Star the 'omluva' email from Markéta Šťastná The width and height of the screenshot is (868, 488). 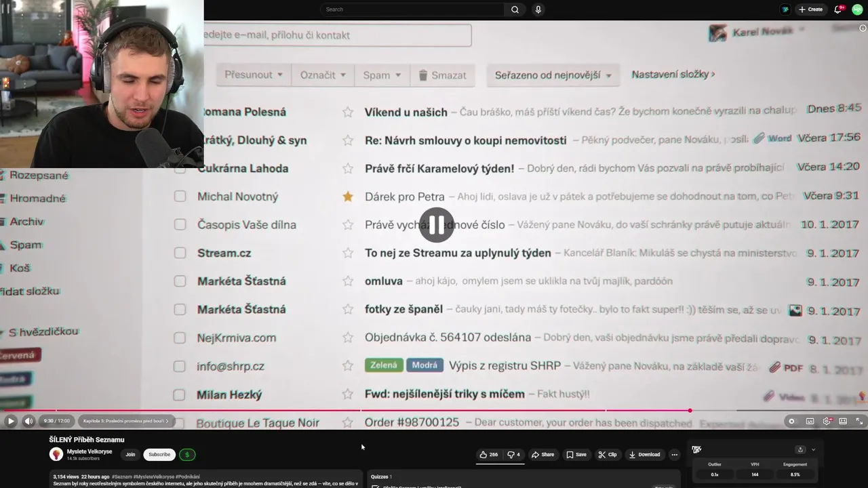tap(348, 281)
